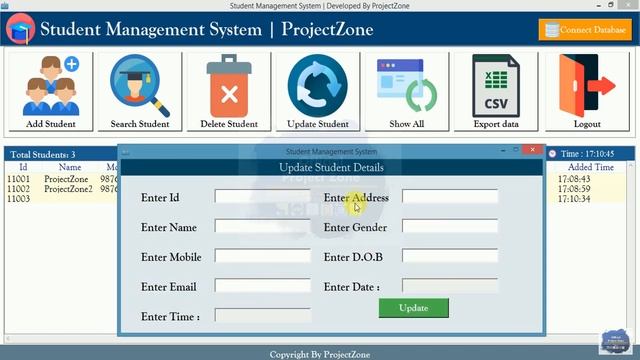This screenshot has height=360, width=640.
Task: Click the clock icon beside Time
Action: pyautogui.click(x=552, y=153)
